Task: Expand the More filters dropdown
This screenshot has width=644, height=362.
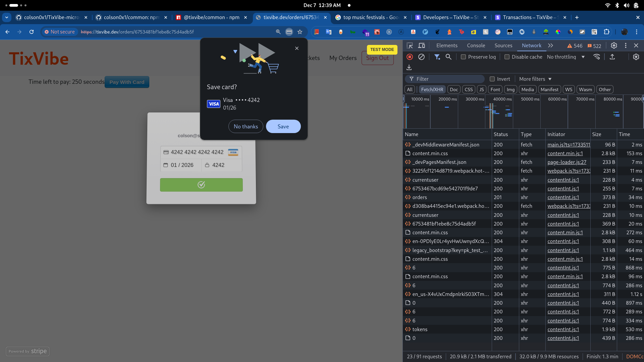Action: 535,79
